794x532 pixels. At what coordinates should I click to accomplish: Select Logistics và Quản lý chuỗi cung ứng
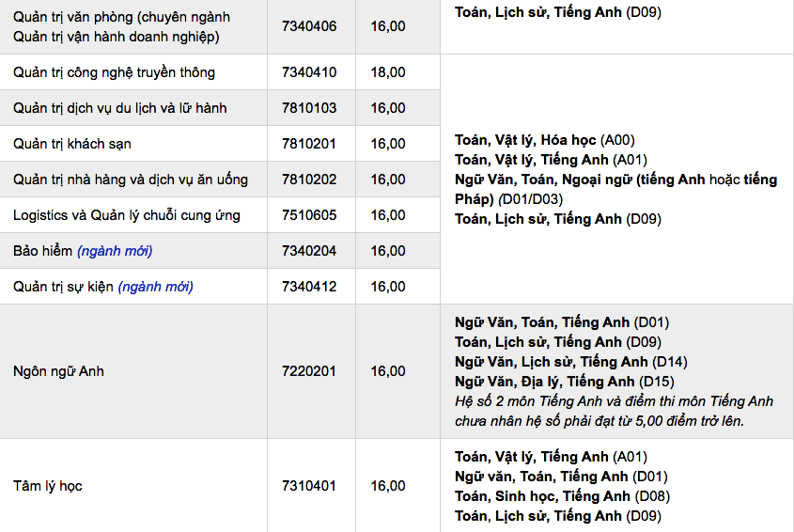pos(127,215)
